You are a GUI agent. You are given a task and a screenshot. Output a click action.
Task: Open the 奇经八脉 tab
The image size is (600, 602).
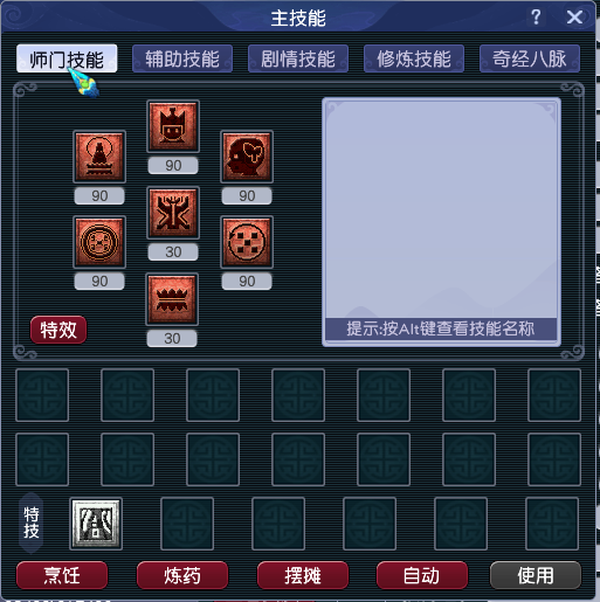point(530,59)
